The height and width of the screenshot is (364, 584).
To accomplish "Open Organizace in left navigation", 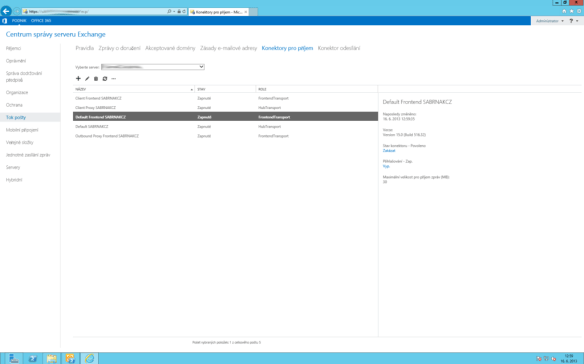I will click(x=17, y=92).
